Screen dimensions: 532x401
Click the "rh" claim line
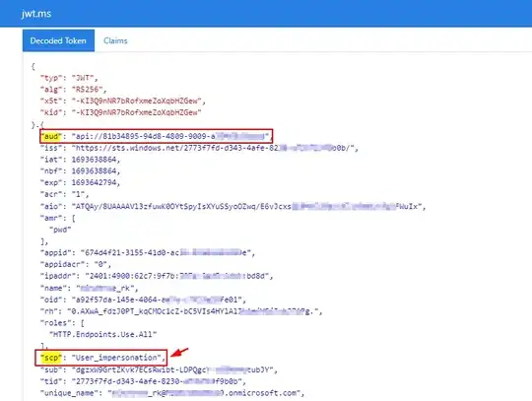coord(181,311)
